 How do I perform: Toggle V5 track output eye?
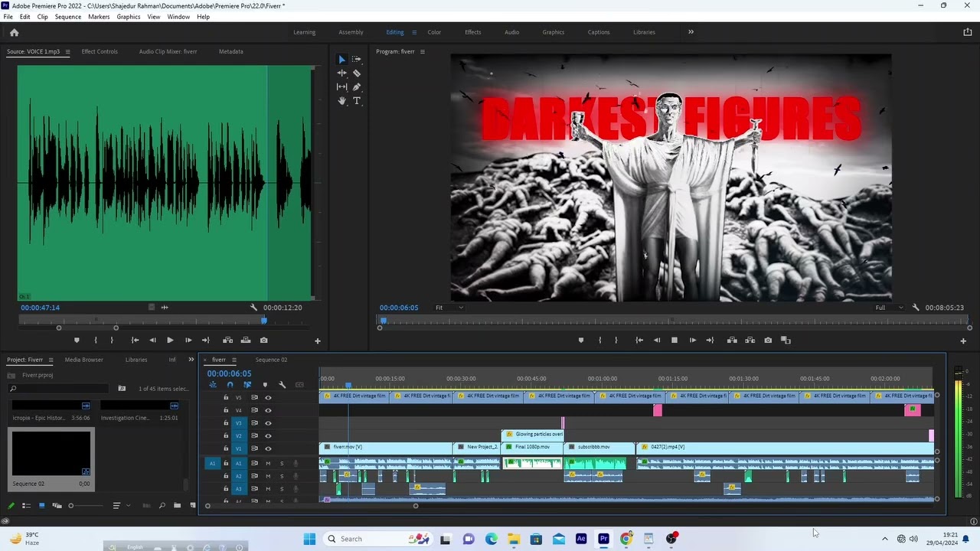268,397
